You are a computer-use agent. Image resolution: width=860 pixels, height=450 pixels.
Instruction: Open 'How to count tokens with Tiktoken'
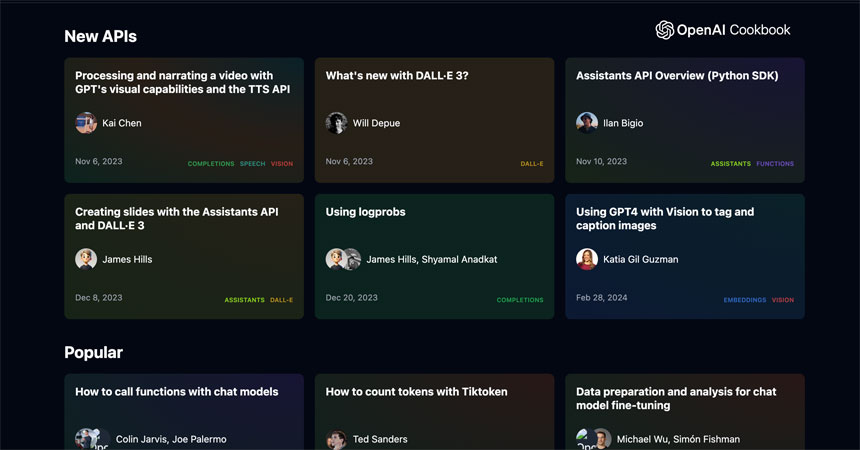[416, 392]
